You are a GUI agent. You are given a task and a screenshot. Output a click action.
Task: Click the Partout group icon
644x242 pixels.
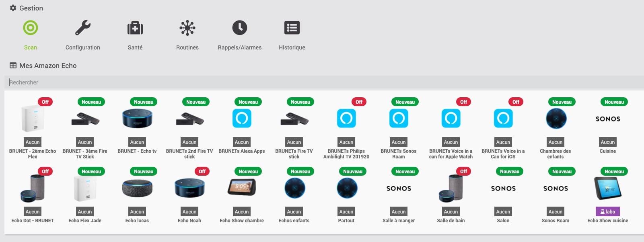pos(347,188)
